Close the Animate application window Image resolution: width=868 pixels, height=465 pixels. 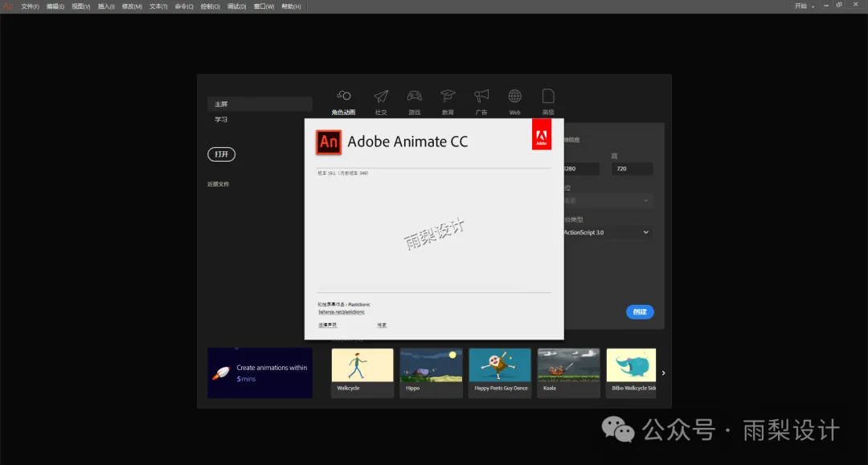855,6
